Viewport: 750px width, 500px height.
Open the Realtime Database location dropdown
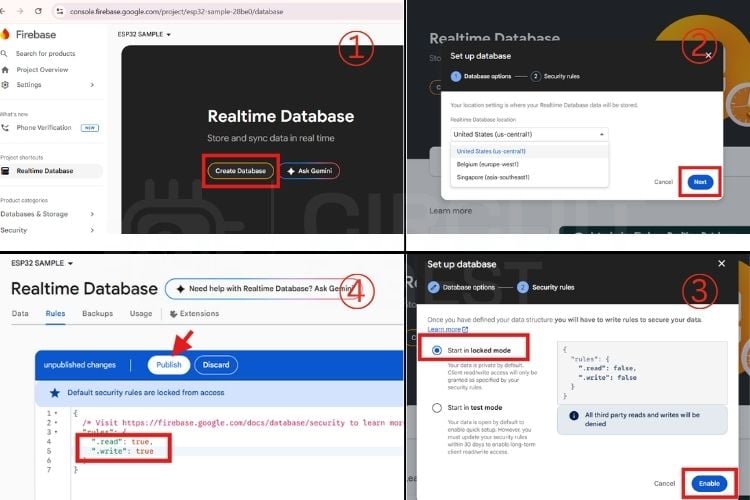tap(529, 134)
